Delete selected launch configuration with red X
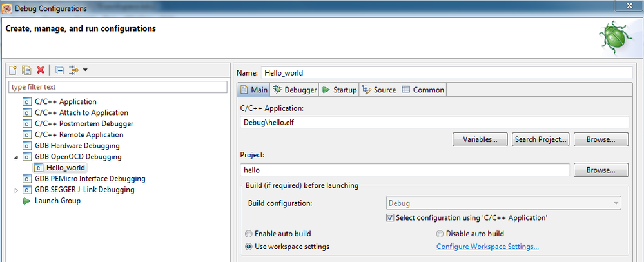Viewport: 644px width, 262px height. [x=40, y=70]
